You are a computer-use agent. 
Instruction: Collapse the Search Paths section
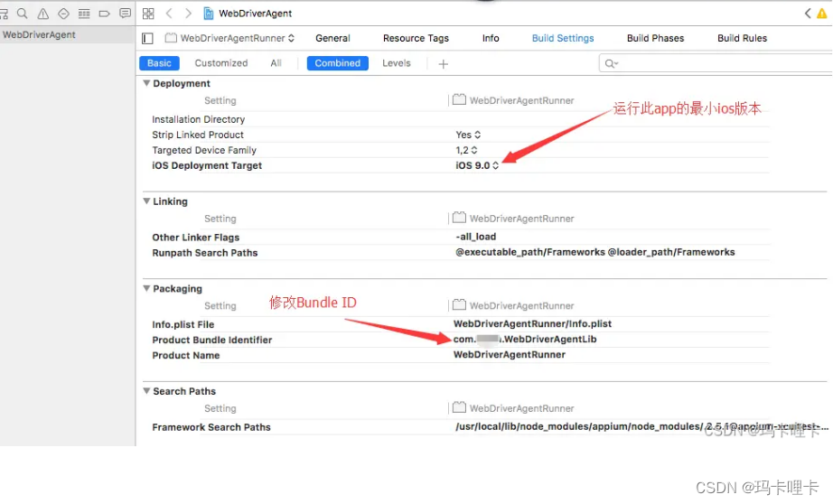click(x=146, y=390)
